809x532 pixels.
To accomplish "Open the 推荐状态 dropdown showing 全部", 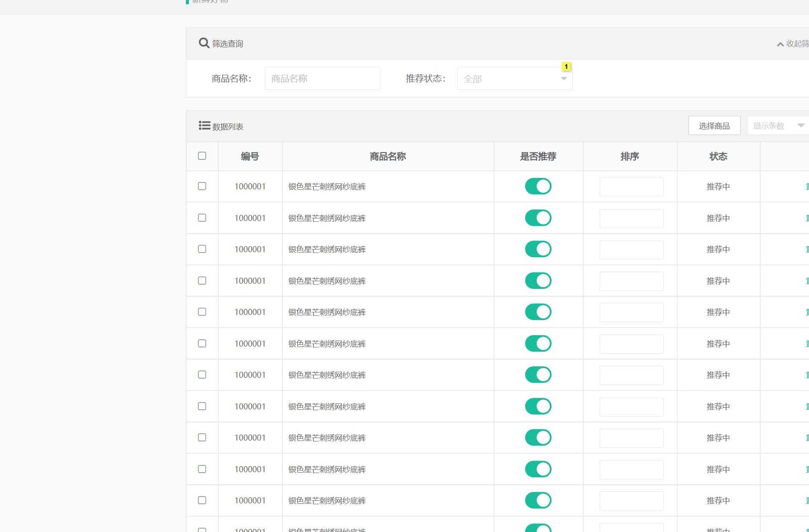I will pos(515,79).
